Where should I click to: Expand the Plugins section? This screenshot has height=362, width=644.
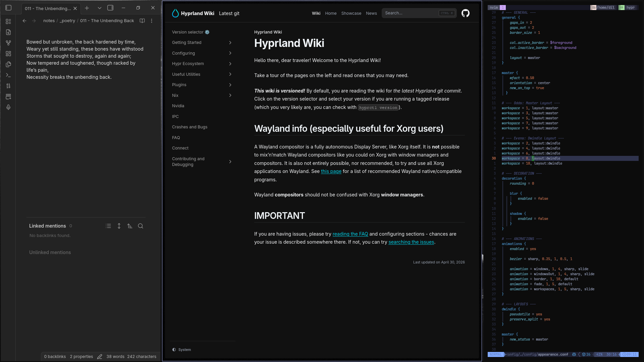click(x=202, y=85)
